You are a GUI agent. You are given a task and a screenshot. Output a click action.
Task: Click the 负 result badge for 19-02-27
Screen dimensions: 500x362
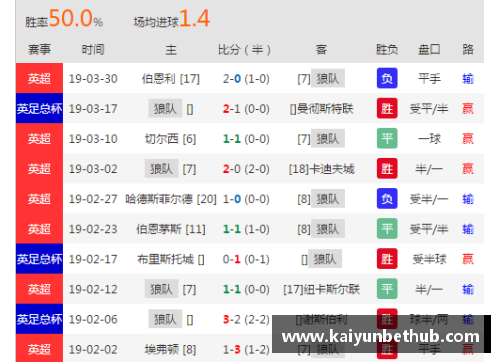coord(387,199)
